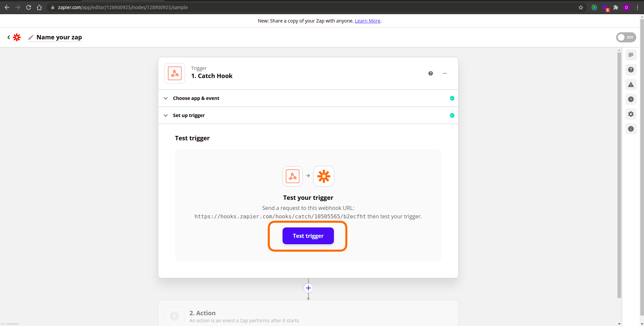Follow the Learn More link
The image size is (644, 326).
[x=368, y=21]
